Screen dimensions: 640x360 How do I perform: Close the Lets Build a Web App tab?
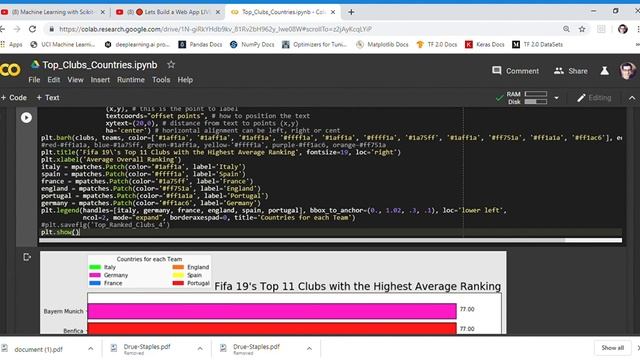(218, 12)
